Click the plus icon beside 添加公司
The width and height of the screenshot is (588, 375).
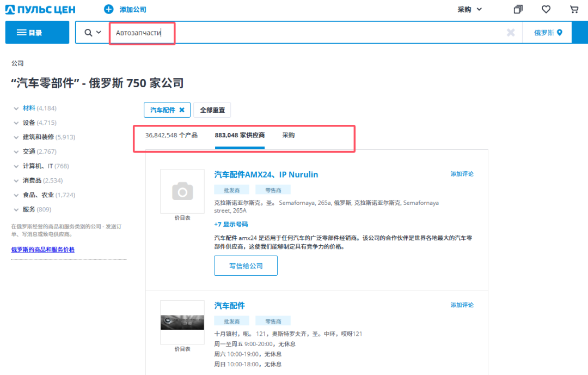click(x=108, y=9)
